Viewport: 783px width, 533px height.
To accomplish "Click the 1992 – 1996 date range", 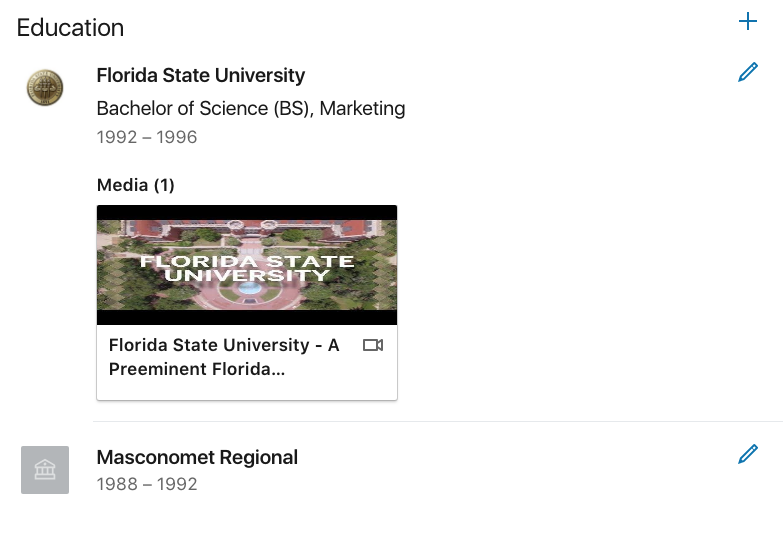I will (147, 137).
